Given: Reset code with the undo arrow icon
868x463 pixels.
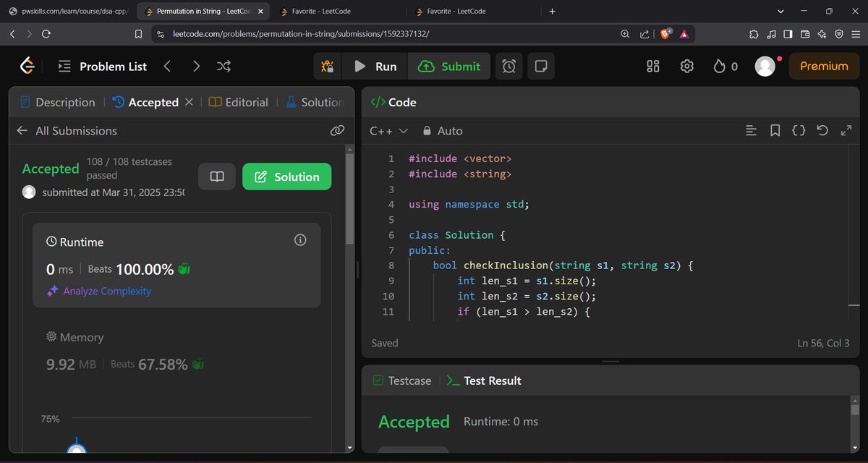Looking at the screenshot, I should point(822,131).
